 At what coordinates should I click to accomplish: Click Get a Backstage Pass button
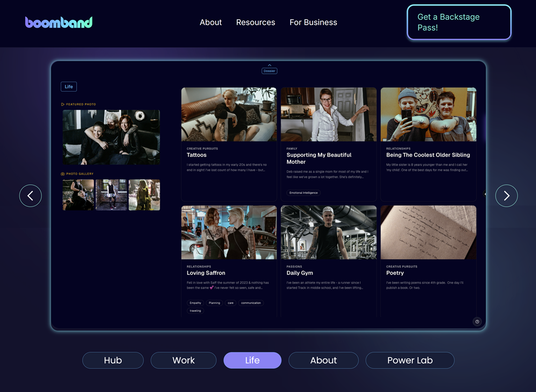[459, 22]
